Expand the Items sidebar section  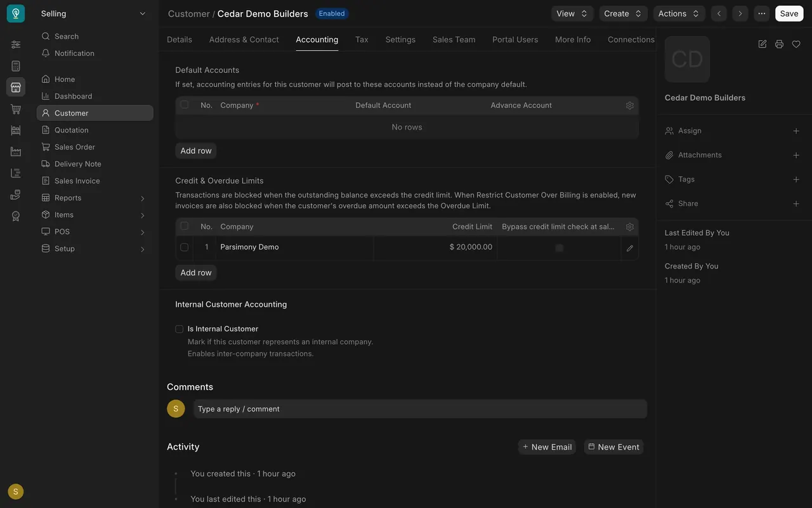coord(95,215)
